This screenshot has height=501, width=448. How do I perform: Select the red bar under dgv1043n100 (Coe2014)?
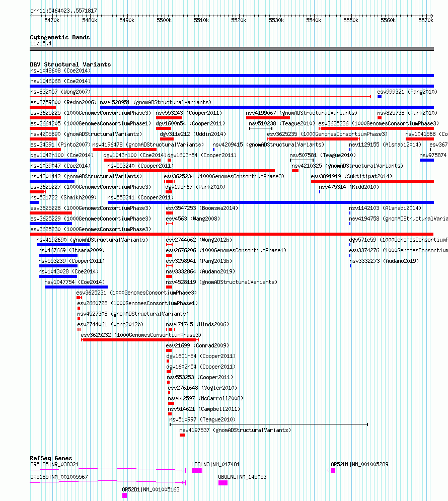coord(132,160)
